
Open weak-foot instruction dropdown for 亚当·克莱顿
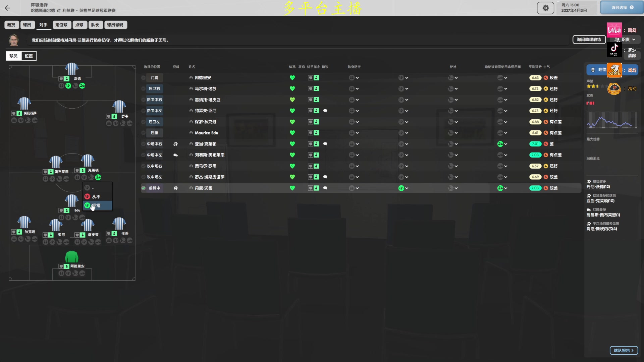502,144
